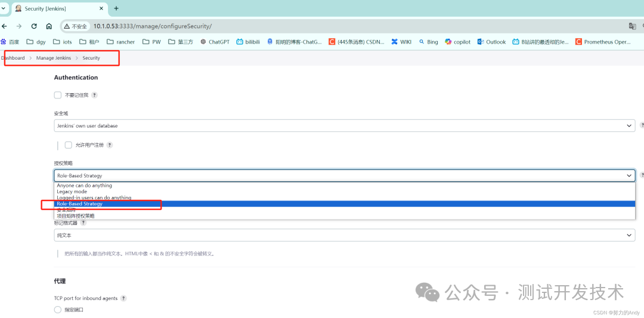
Task: Open the WIKI bookmark
Action: click(401, 42)
